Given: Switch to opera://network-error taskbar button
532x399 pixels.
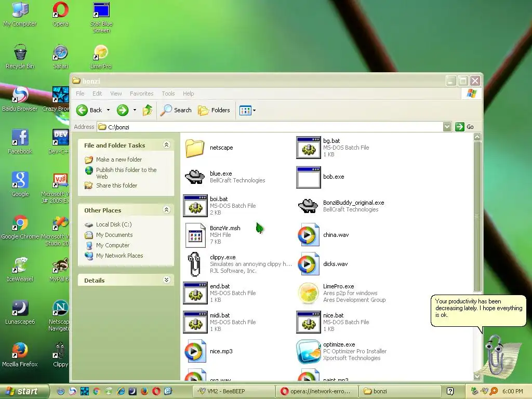Looking at the screenshot, I should [x=316, y=391].
